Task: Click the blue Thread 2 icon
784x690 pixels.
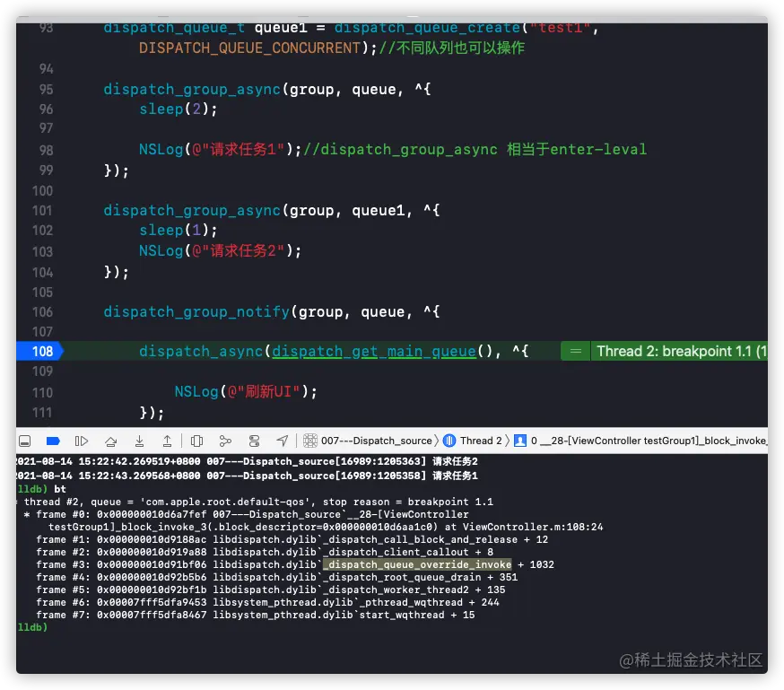Action: [x=449, y=441]
